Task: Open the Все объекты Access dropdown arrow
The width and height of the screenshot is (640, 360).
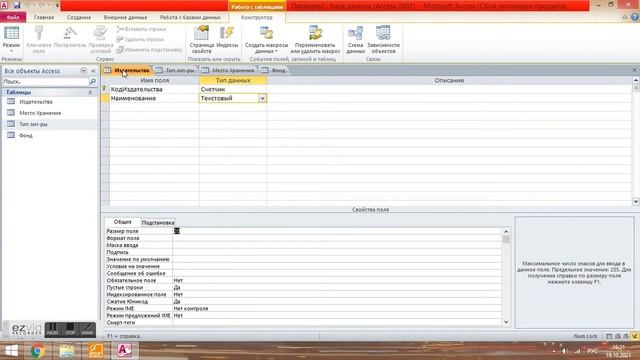Action: click(x=83, y=71)
